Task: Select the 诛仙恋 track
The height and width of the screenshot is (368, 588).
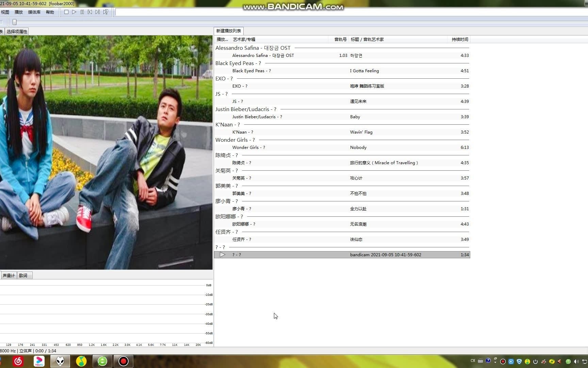Action: pos(342,240)
